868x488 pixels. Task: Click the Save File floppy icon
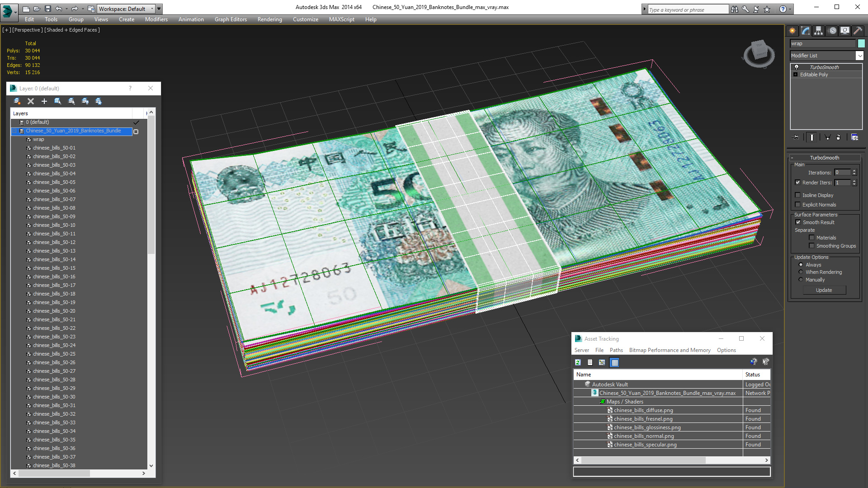pos(48,9)
